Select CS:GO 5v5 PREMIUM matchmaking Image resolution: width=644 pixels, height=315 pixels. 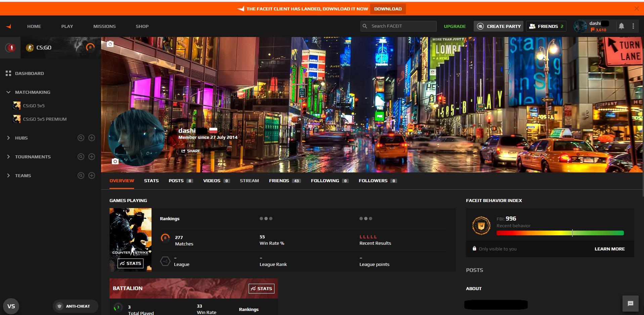[45, 119]
